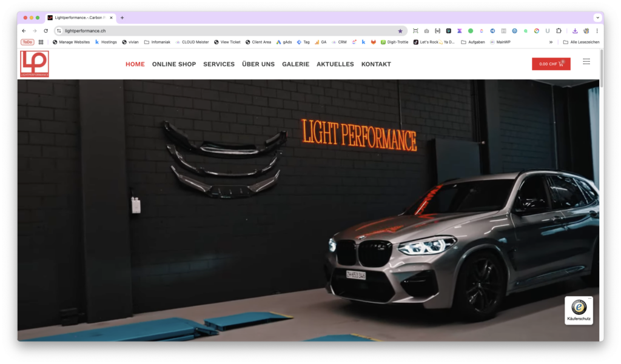
Task: Open the KONTAKT page
Action: click(376, 64)
